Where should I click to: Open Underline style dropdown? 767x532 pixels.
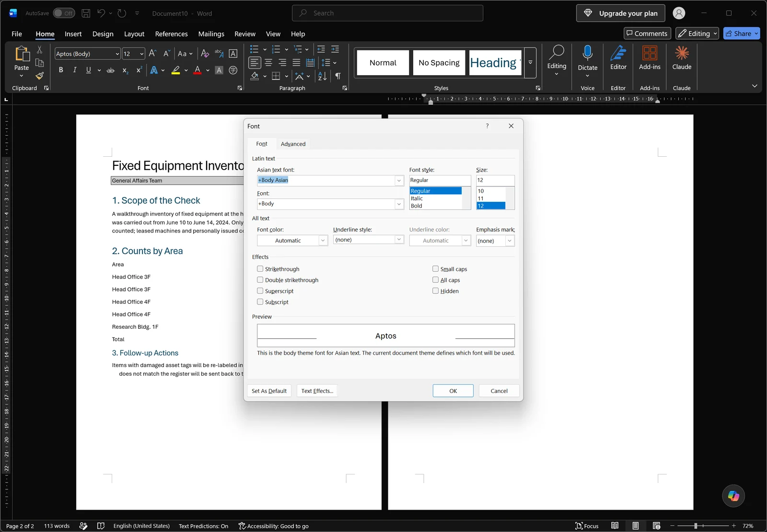click(399, 240)
